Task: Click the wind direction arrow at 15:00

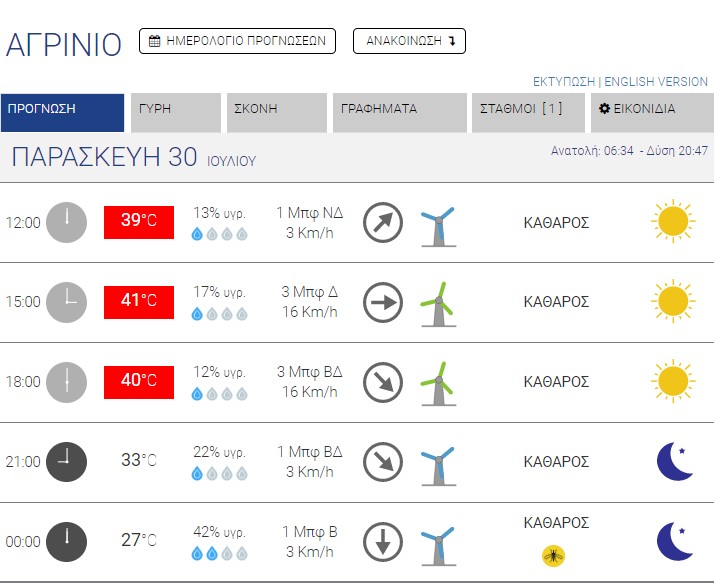Action: (x=383, y=302)
